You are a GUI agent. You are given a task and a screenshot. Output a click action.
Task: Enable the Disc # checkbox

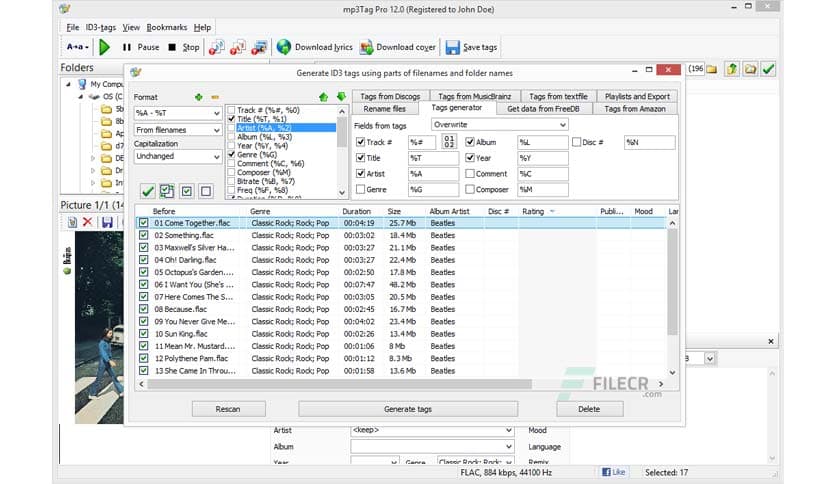(576, 142)
